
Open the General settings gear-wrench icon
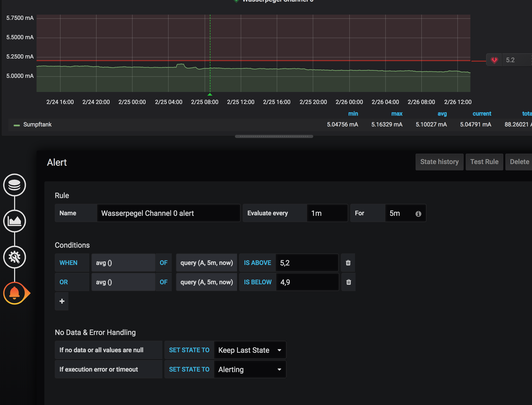pos(15,257)
